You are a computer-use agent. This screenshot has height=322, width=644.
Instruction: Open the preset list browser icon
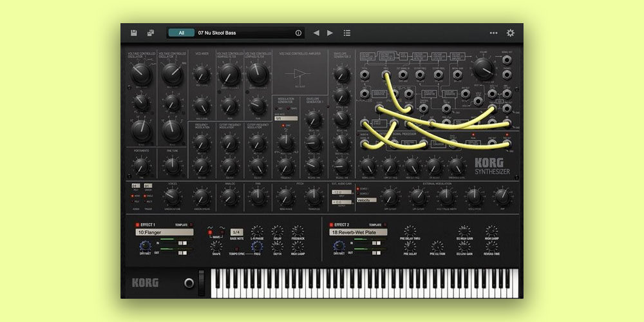pos(347,33)
